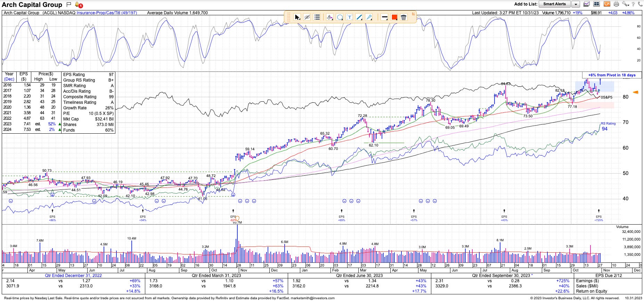
Task: Click the EPS +725% earnings marker
Action: (598, 218)
